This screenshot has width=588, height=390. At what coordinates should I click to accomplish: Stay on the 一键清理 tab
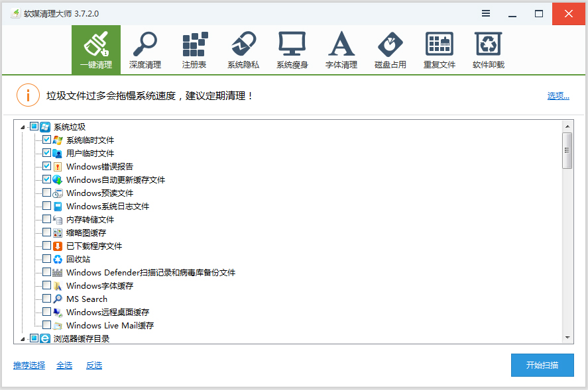96,50
